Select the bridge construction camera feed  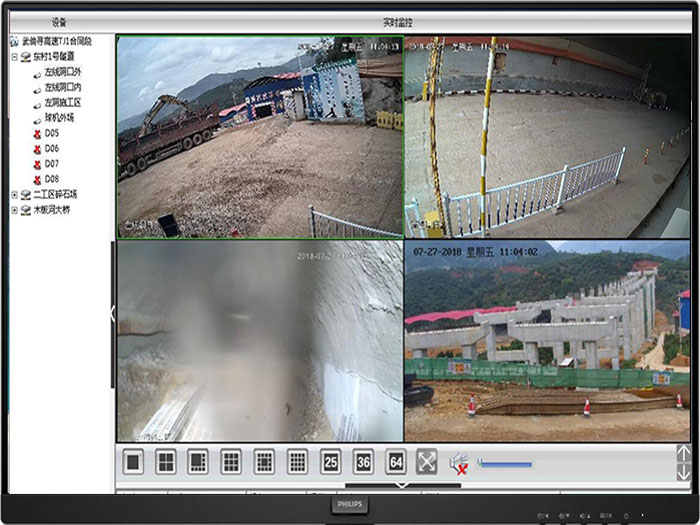[547, 340]
